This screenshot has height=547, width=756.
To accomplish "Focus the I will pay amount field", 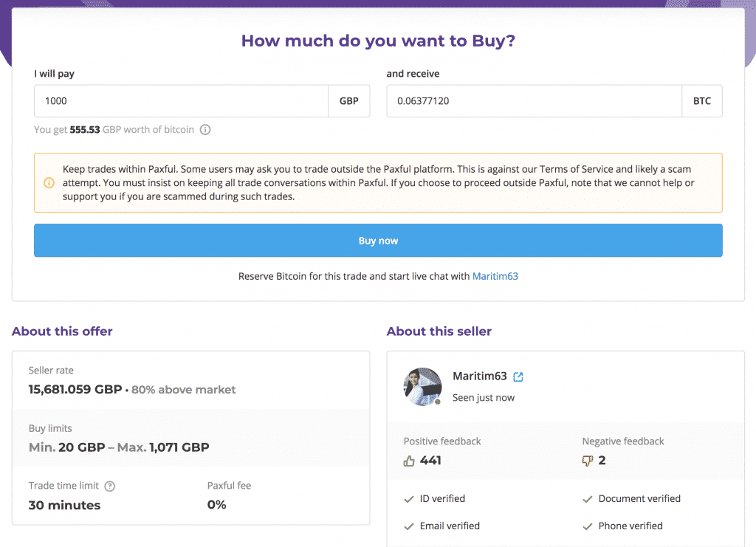I will [x=182, y=100].
